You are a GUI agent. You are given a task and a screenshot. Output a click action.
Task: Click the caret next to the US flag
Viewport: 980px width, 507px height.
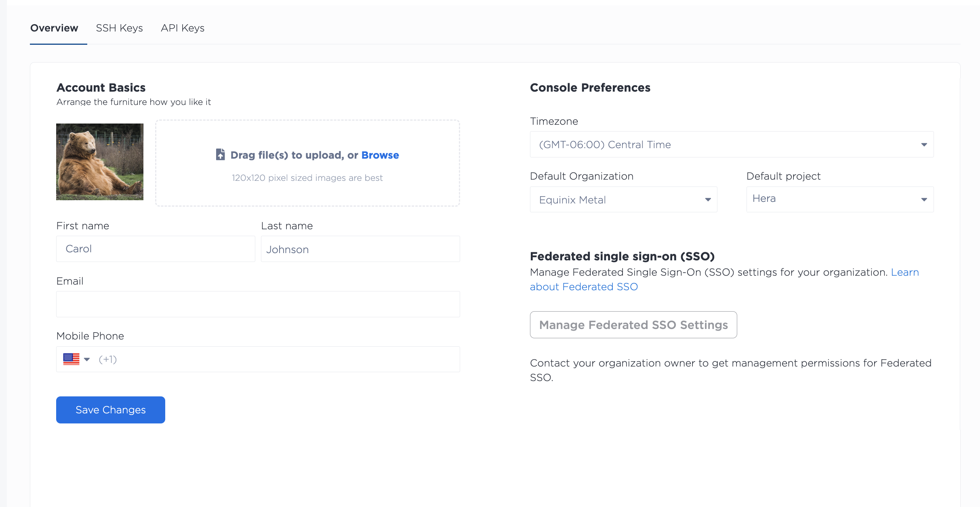click(x=87, y=359)
